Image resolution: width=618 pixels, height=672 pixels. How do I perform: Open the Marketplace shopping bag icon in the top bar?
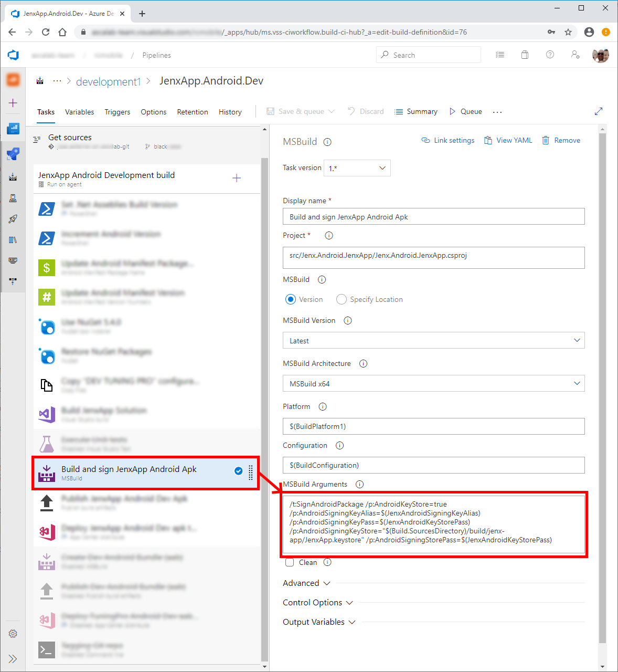(x=525, y=55)
